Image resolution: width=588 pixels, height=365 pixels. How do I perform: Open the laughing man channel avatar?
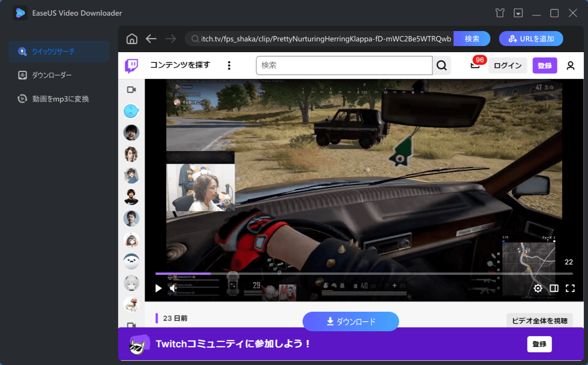point(131,133)
